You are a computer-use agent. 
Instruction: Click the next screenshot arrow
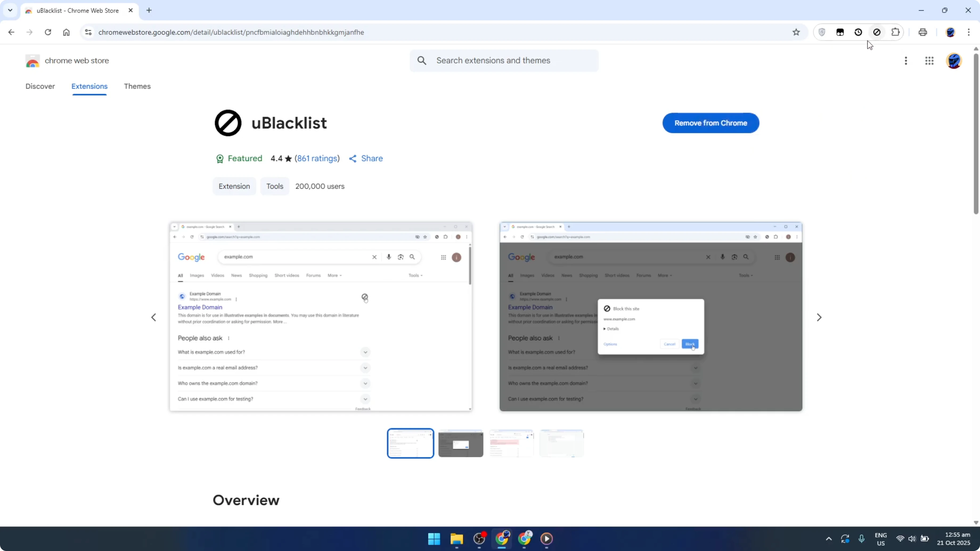point(819,317)
